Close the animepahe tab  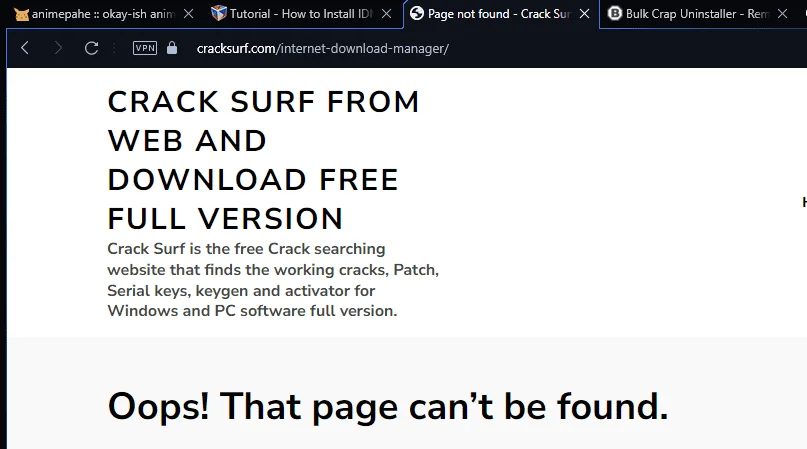pyautogui.click(x=189, y=14)
